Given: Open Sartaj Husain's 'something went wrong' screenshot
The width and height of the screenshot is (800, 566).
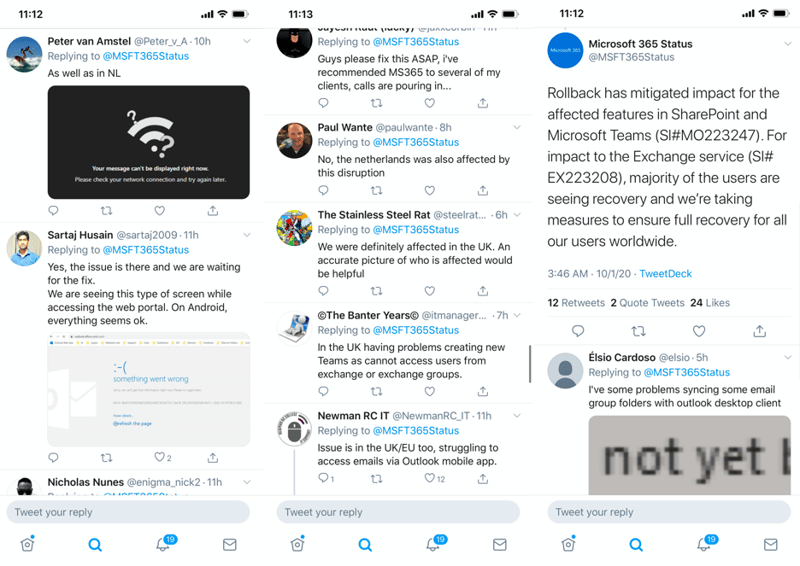Looking at the screenshot, I should 148,390.
